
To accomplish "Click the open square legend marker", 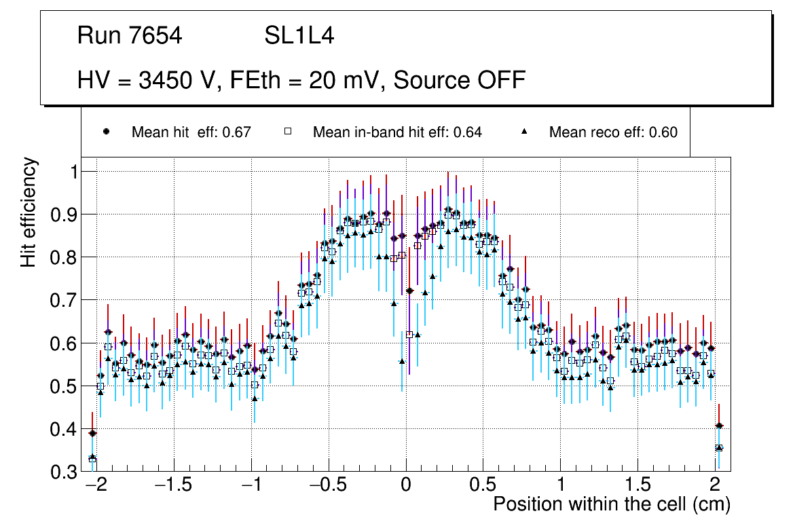I will (287, 132).
